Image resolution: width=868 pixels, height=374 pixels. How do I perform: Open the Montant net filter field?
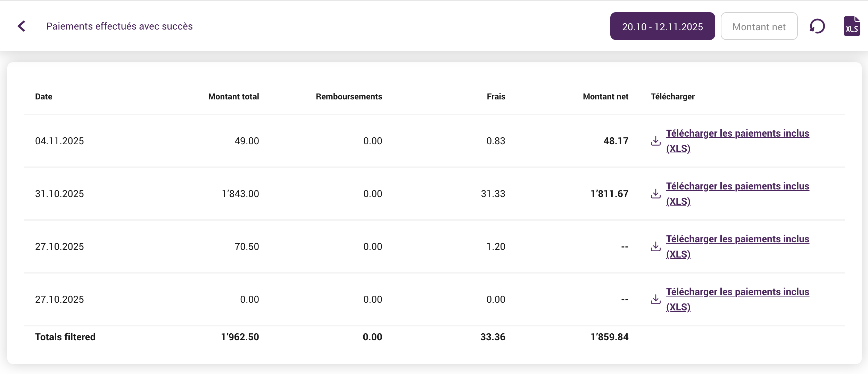[759, 26]
